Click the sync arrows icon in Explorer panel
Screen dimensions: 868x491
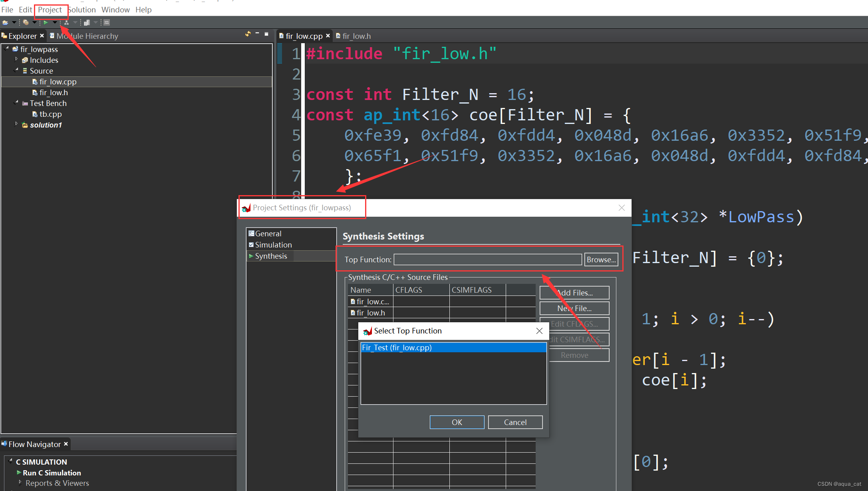(x=248, y=34)
